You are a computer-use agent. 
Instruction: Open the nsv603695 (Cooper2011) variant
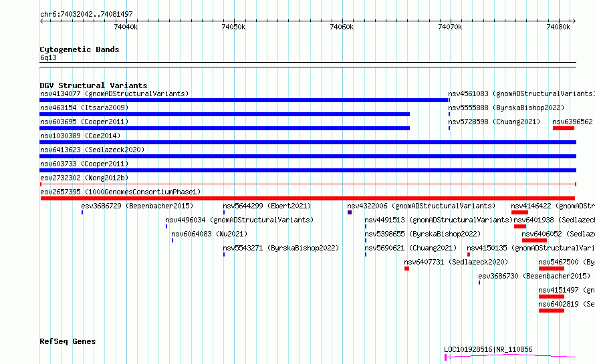pos(84,122)
